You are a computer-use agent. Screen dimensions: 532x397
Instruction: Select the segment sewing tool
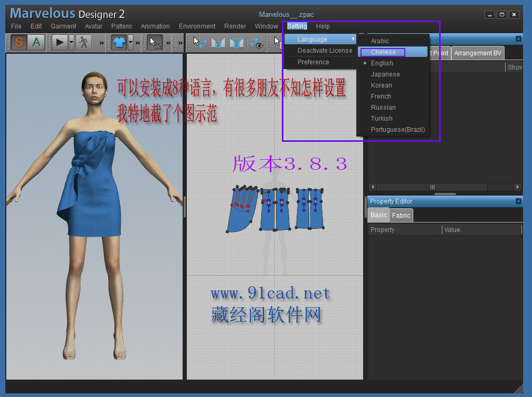(218, 43)
